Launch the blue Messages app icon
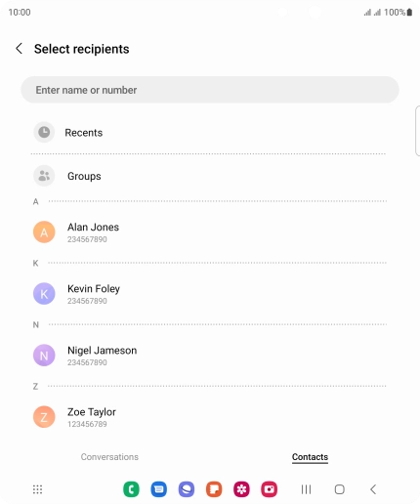This screenshot has height=504, width=420. (159, 489)
